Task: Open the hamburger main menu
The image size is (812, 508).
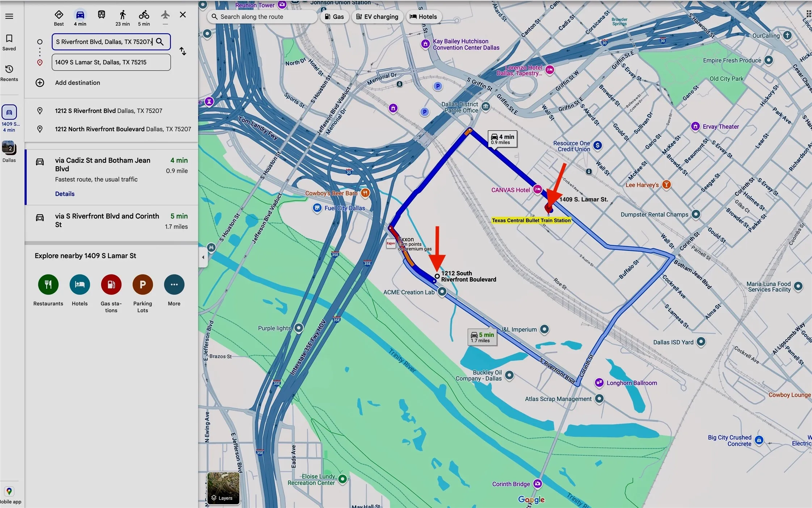Action: coord(9,16)
